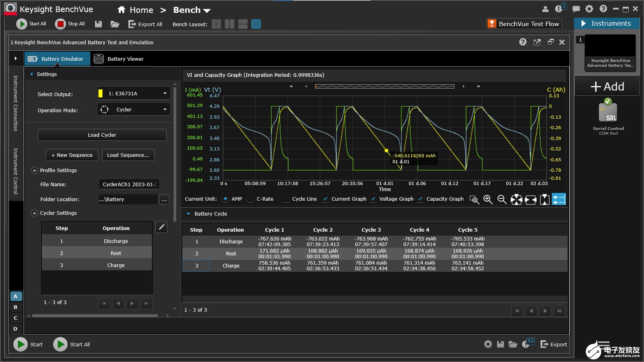Open help question mark in title bar

603,9
